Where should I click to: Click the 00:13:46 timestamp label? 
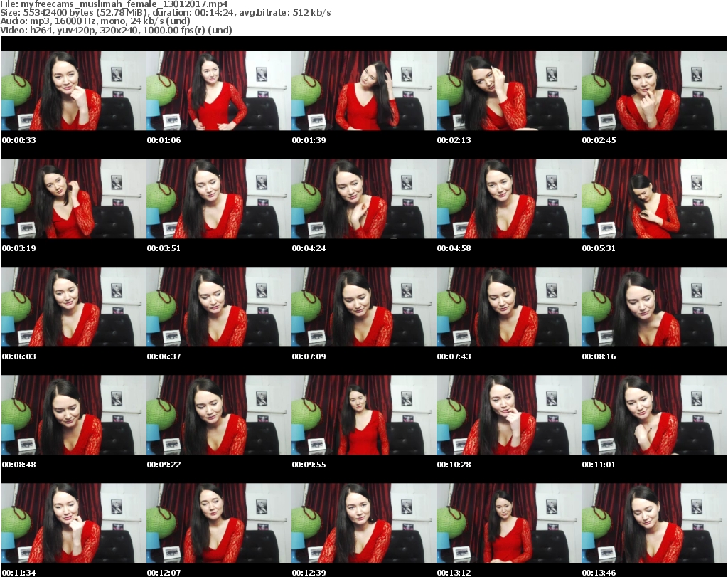tap(599, 573)
